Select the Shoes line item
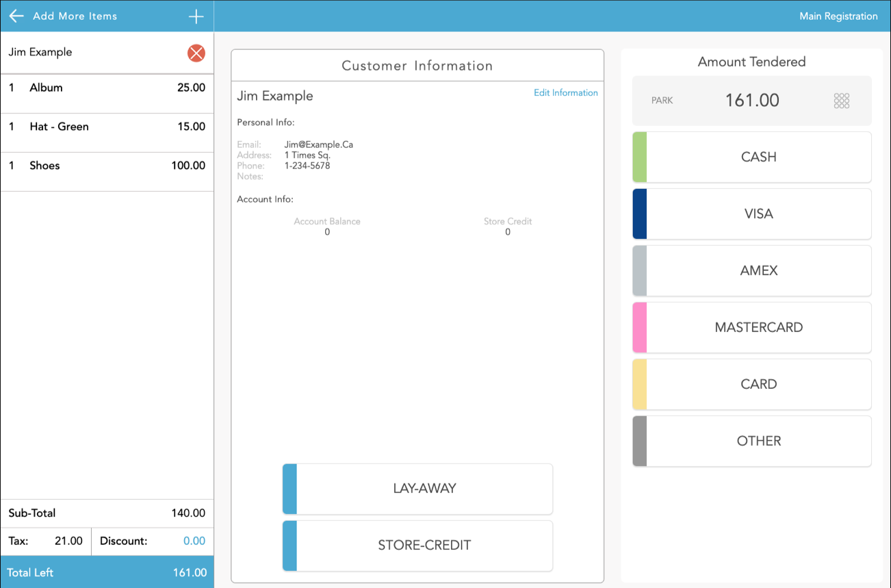 coord(107,166)
